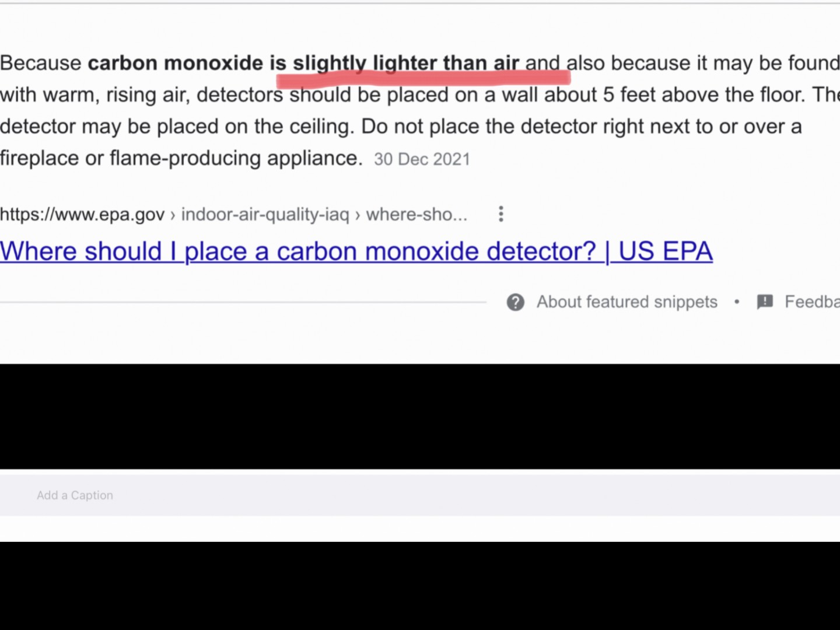Image resolution: width=840 pixels, height=630 pixels.
Task: Click the Feedback flag icon
Action: pos(764,302)
